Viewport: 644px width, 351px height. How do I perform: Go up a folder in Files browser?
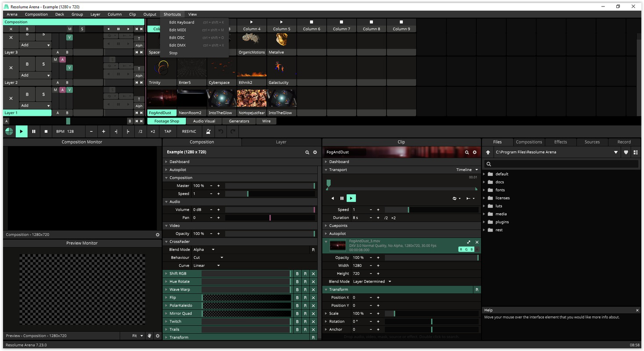click(x=488, y=152)
